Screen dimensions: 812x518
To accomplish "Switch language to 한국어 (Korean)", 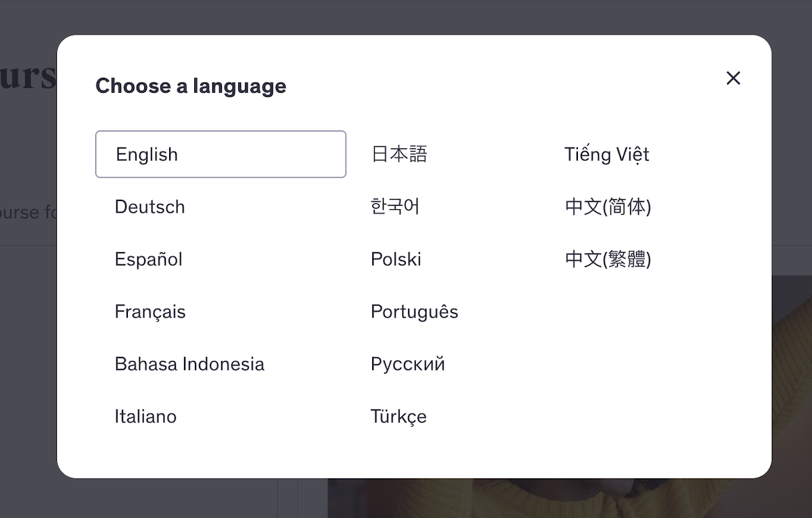I will 395,207.
